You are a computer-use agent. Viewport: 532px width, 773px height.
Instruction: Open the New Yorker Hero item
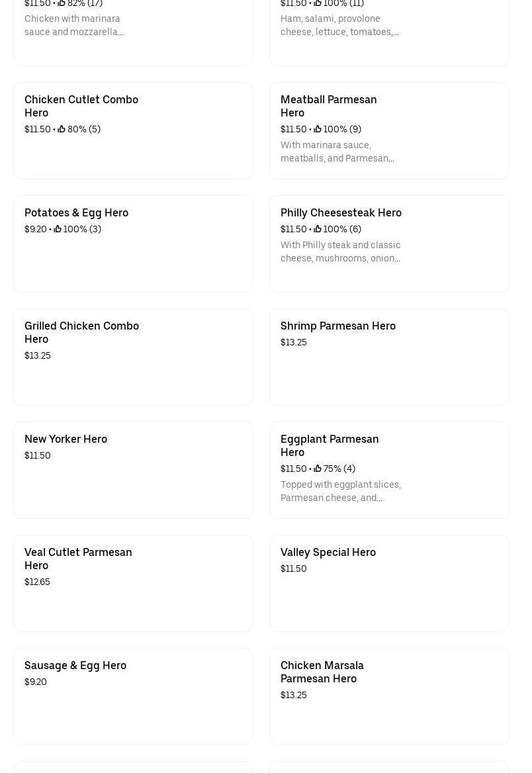pyautogui.click(x=66, y=439)
